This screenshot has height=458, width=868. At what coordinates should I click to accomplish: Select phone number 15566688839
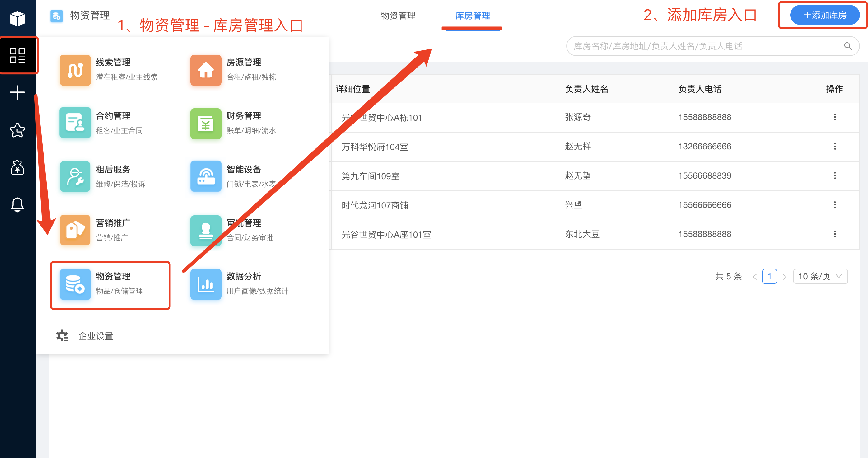[x=705, y=175]
